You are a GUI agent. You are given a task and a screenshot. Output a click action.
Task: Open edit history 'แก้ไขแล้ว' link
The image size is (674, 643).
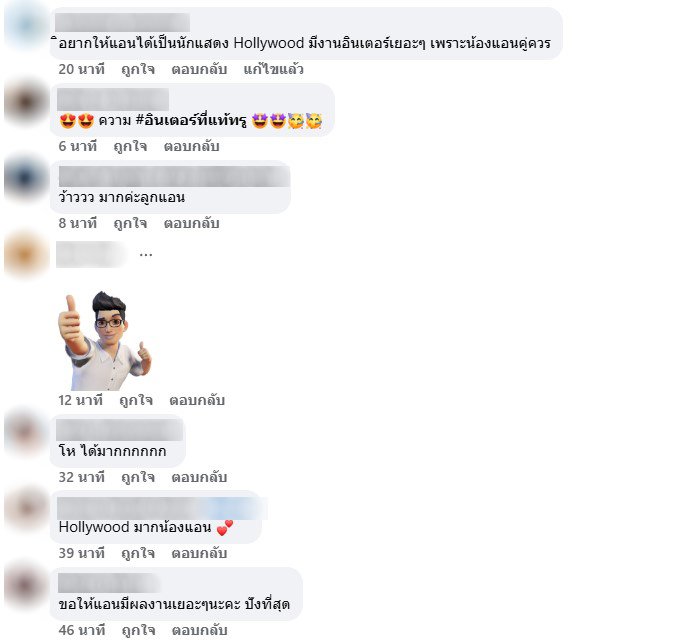[273, 69]
